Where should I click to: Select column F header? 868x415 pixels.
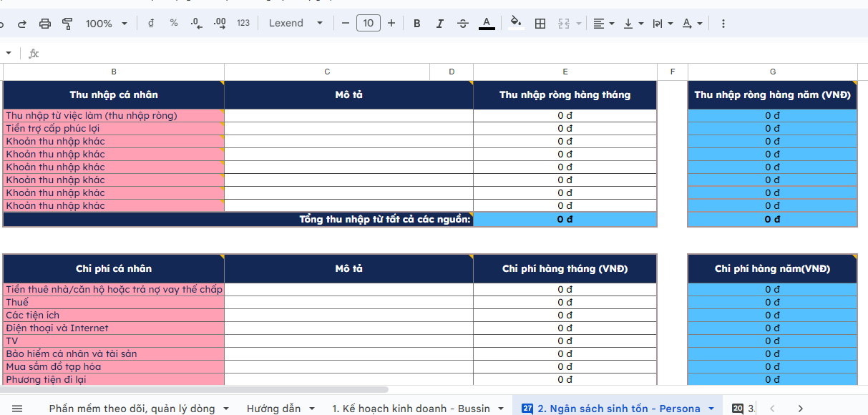coord(673,72)
